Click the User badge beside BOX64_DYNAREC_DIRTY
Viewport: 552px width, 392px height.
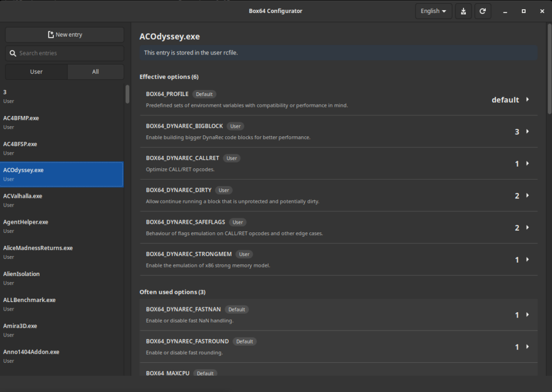pyautogui.click(x=224, y=190)
